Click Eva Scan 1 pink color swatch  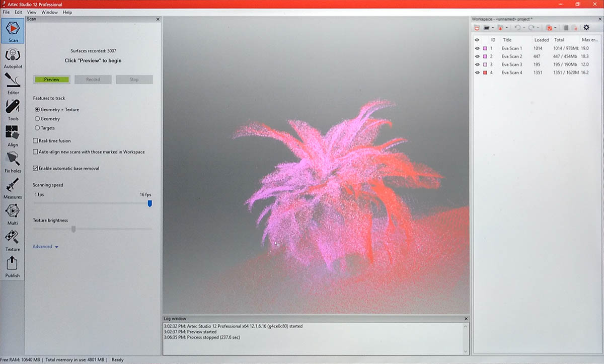click(x=485, y=48)
